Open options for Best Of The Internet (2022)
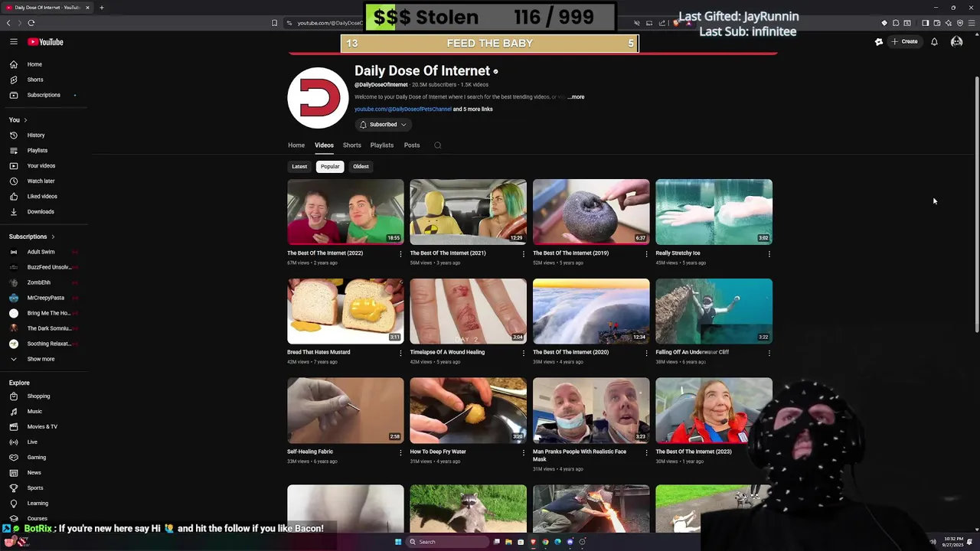The width and height of the screenshot is (980, 551). click(x=400, y=253)
